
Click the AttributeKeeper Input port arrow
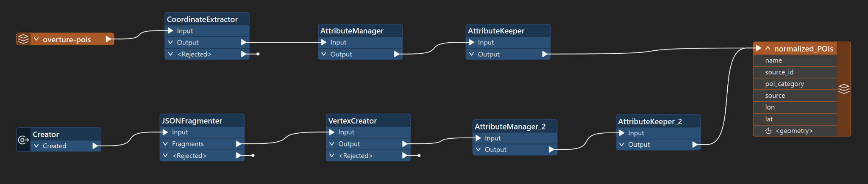(x=471, y=42)
